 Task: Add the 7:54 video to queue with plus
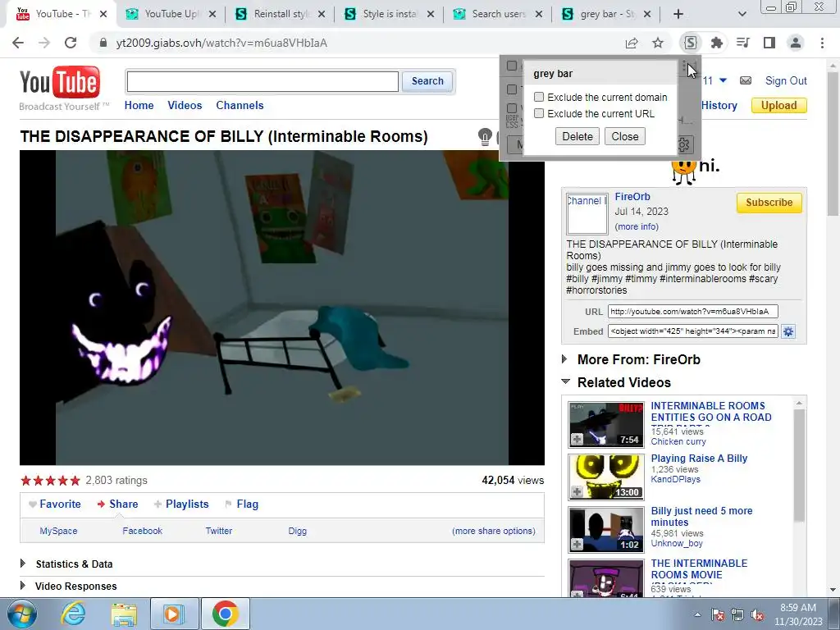coord(577,440)
